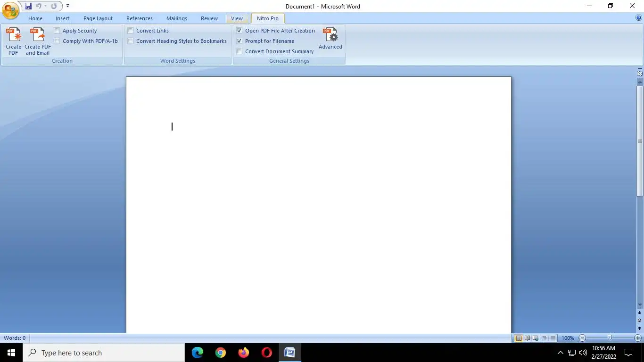Switch to Full Screen Reading view
This screenshot has height=362, width=644.
527,338
